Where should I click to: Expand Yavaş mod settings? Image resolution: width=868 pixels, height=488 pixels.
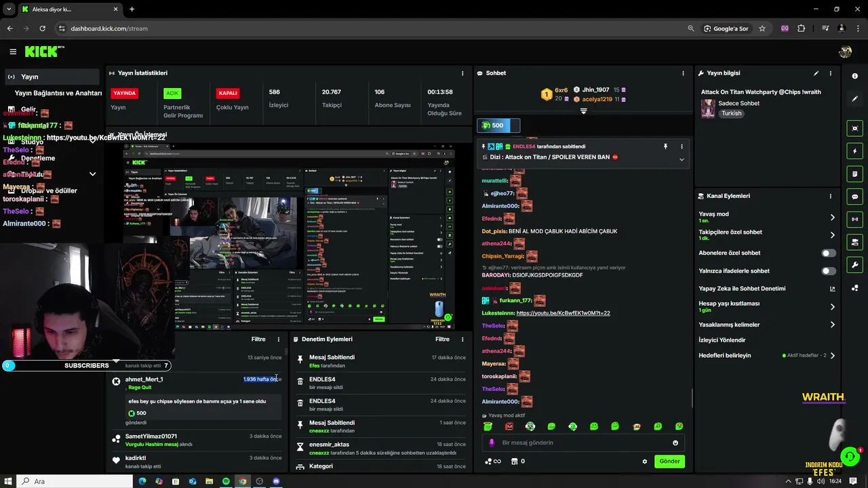[x=833, y=218]
